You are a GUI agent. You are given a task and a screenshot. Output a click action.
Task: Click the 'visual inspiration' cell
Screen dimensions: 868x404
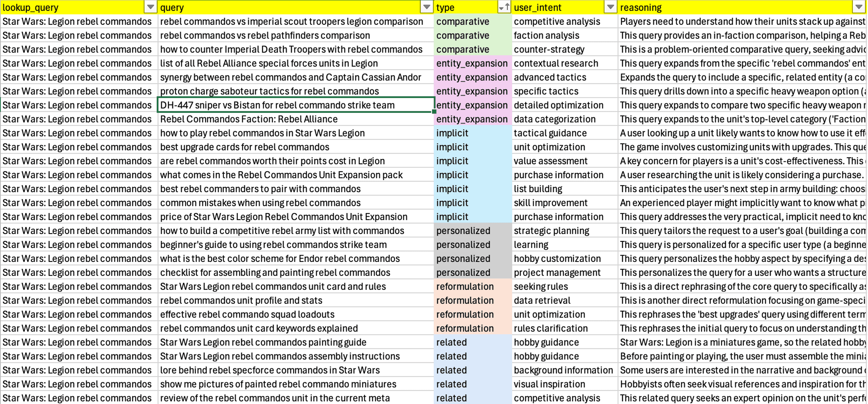(x=565, y=384)
